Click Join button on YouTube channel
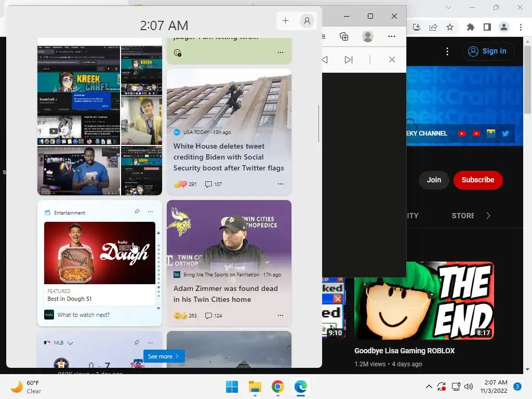Viewport: 532px width, 399px height. tap(434, 180)
